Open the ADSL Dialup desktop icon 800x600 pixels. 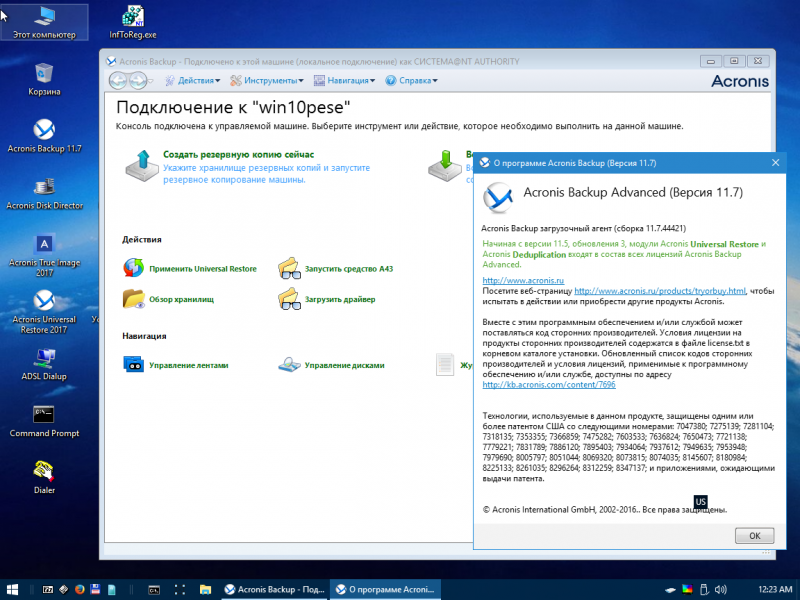pyautogui.click(x=44, y=364)
